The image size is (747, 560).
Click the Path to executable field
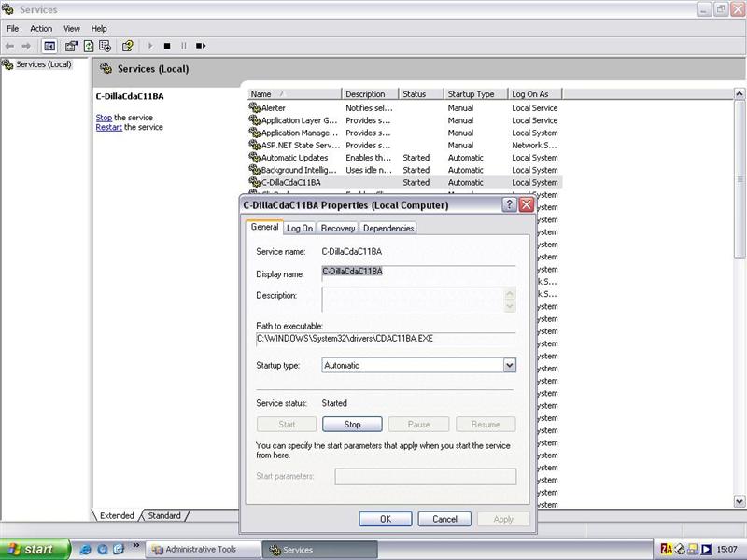coord(386,339)
